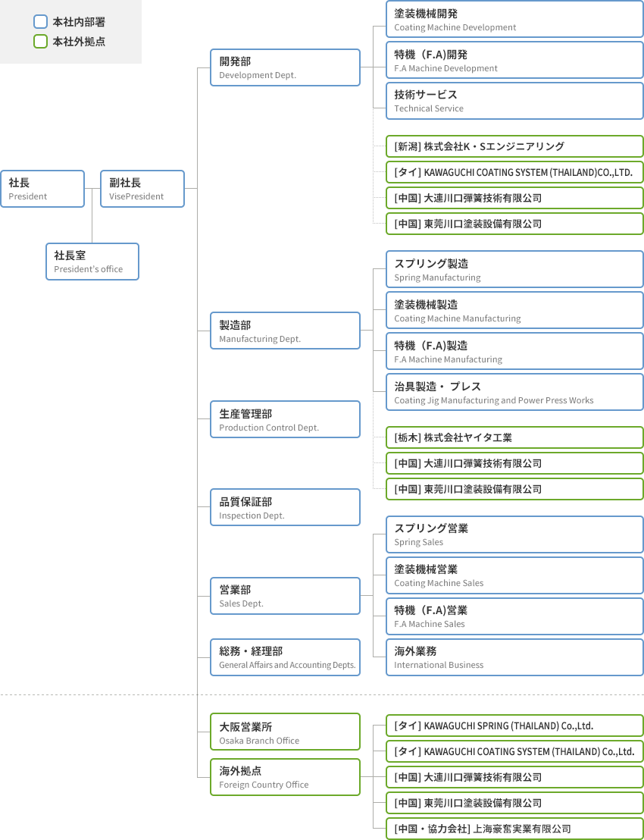Click KAWAGUCHI COATING SYSTEM box under Development Dept.
Screen dimensions: 644x840
coord(514,172)
